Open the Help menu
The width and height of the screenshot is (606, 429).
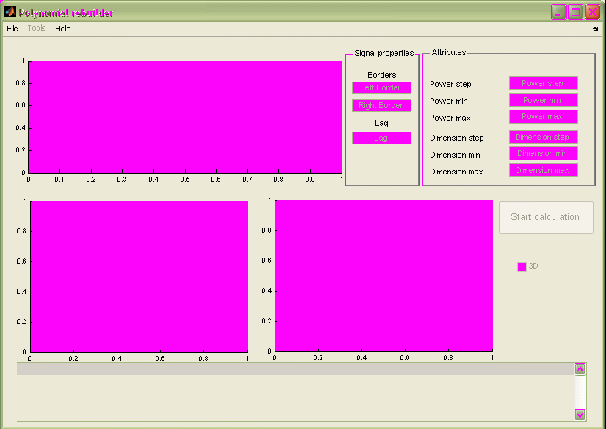click(x=63, y=28)
